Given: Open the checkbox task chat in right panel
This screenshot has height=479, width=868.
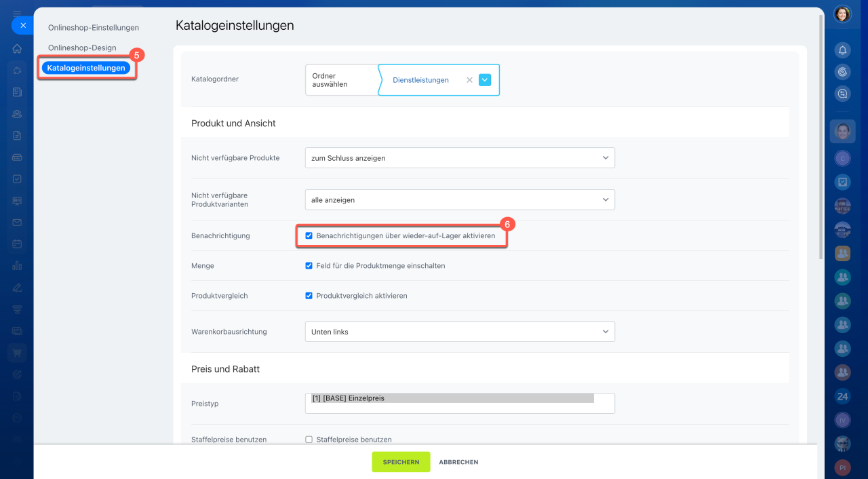Looking at the screenshot, I should point(842,182).
